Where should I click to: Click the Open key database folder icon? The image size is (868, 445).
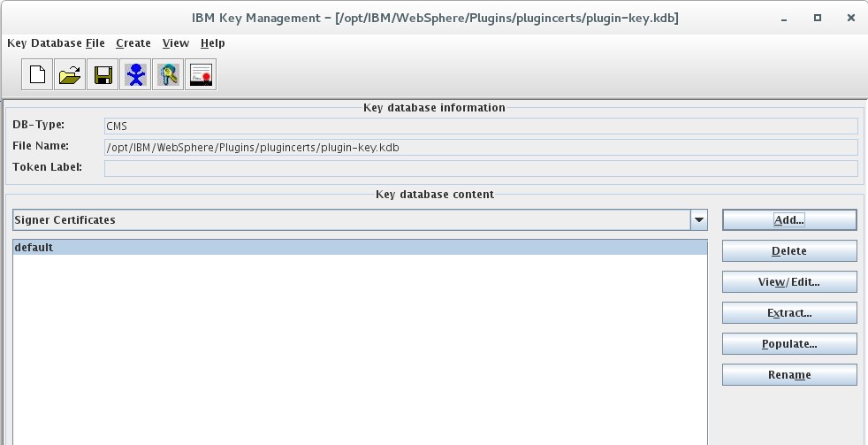point(70,74)
